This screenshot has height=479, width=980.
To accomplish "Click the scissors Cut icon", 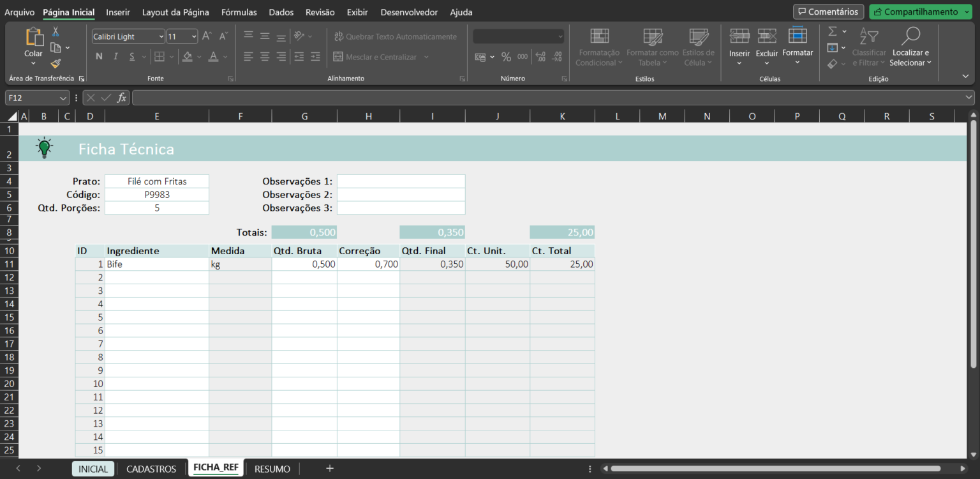I will pos(56,31).
